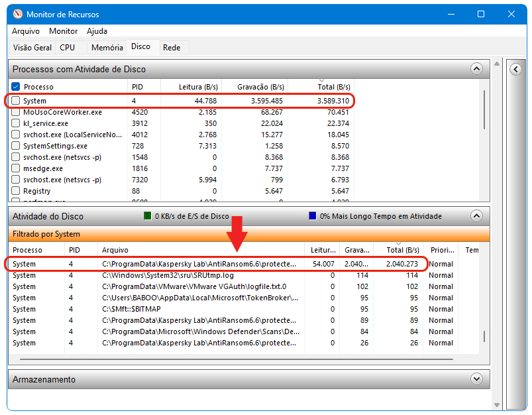Screen dimensions: 532x415
Task: Check the MoUsoCoreWorker.exe checkbox
Action: [15, 112]
